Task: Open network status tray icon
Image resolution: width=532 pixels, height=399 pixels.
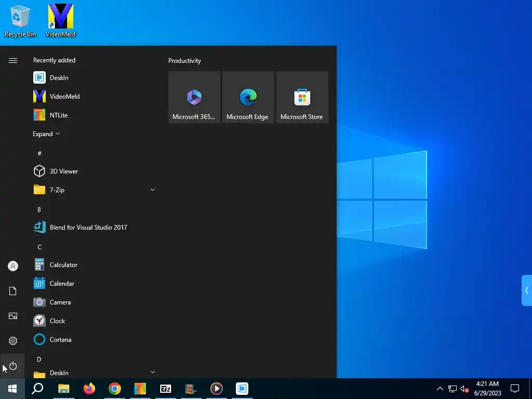Action: coord(453,389)
